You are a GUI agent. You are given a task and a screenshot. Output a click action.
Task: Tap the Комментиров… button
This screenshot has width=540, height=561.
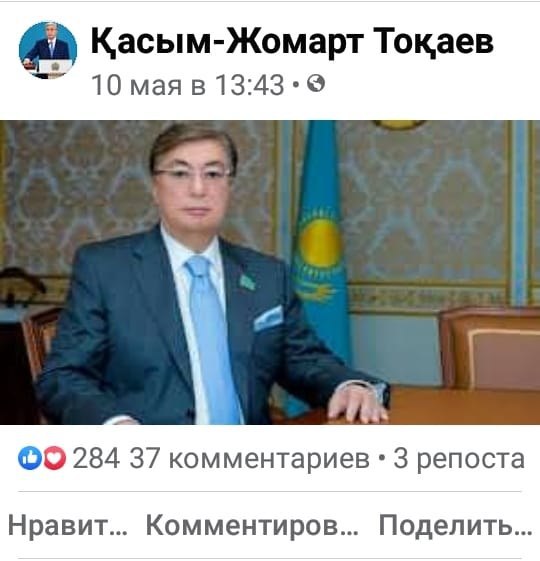click(252, 525)
